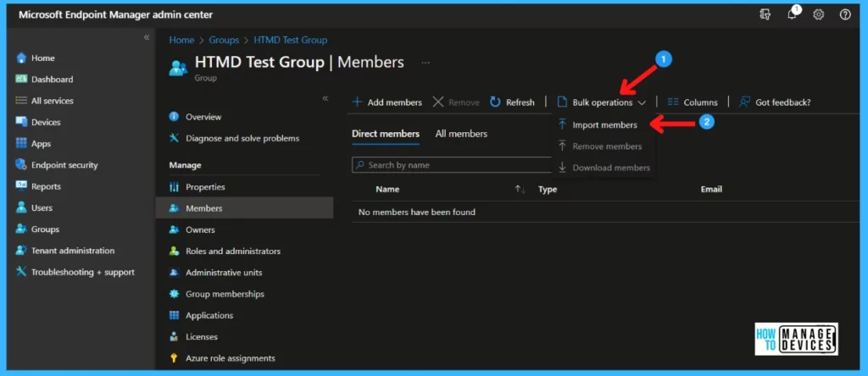Select the Owners icon in Manage menu
This screenshot has height=376, width=868.
(174, 229)
